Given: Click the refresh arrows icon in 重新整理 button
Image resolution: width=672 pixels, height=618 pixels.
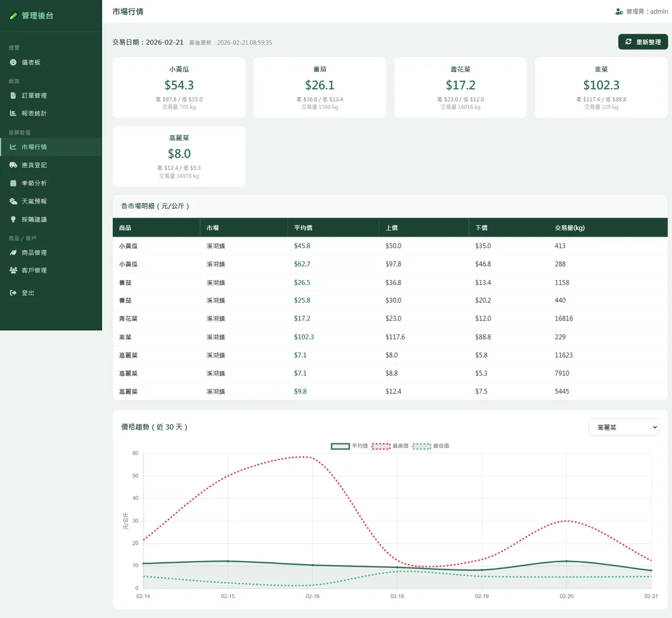Looking at the screenshot, I should [628, 42].
